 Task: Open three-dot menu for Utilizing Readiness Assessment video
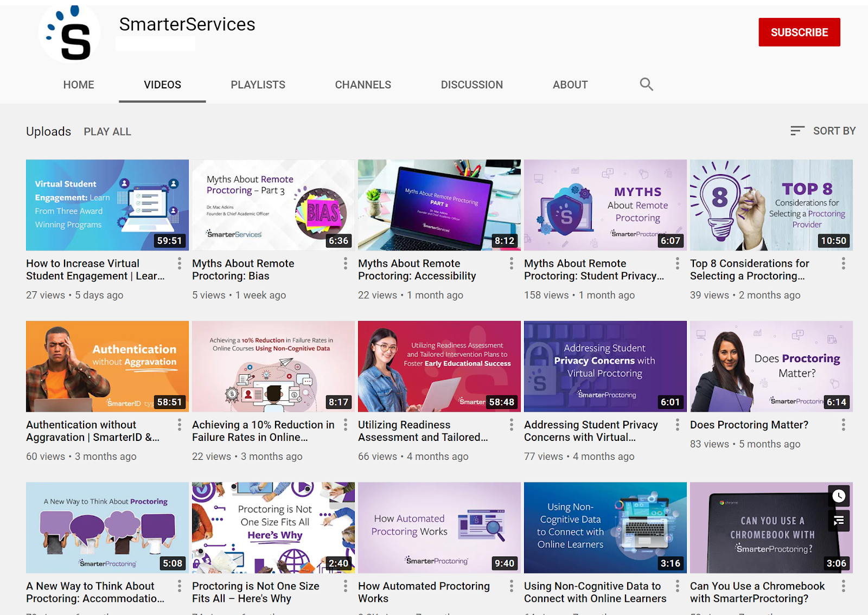pyautogui.click(x=512, y=425)
